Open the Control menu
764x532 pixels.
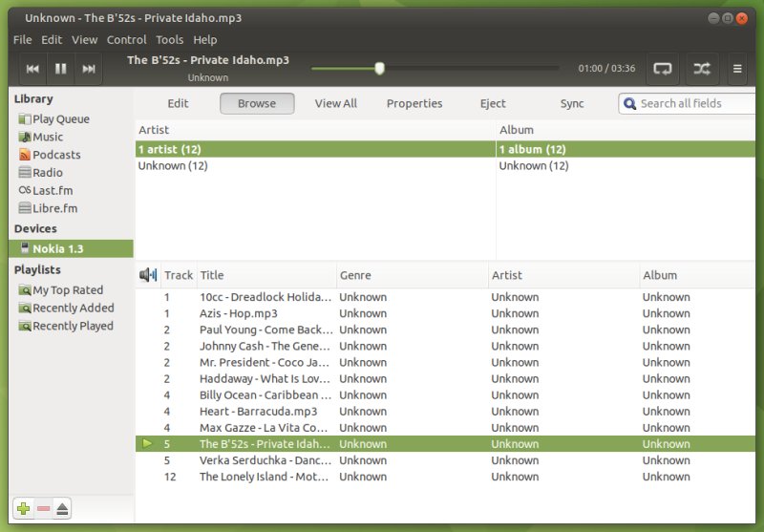126,40
